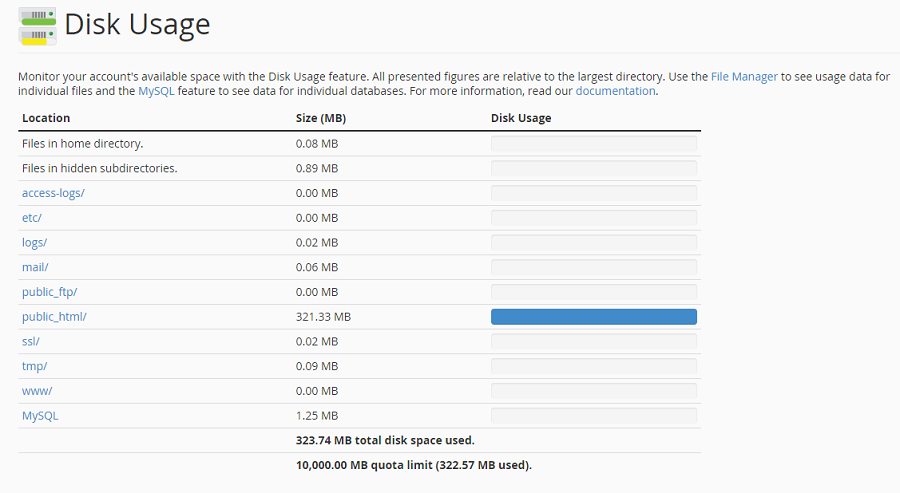Open the public_html/ directory link

click(x=55, y=317)
